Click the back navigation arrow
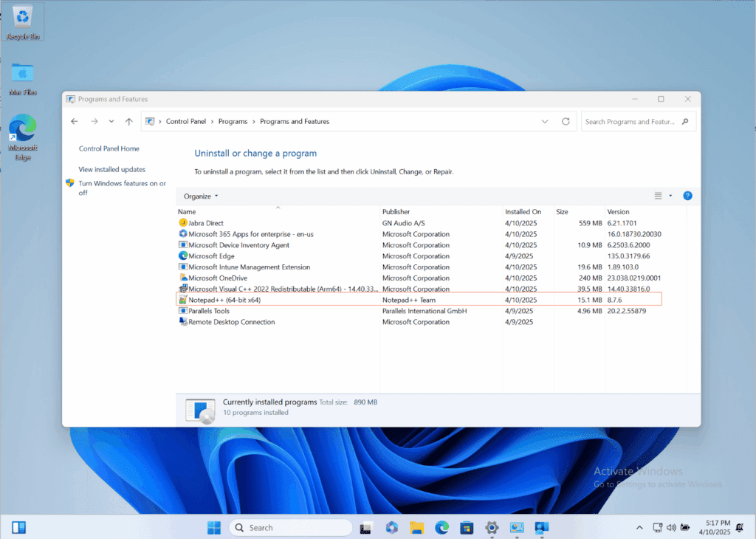The image size is (756, 539). pyautogui.click(x=74, y=121)
